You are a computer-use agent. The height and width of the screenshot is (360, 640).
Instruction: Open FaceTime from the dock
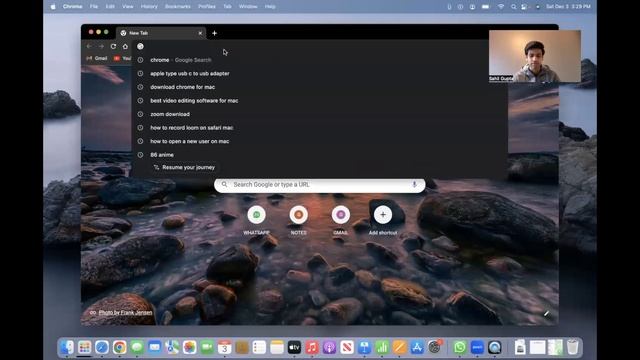pos(207,347)
